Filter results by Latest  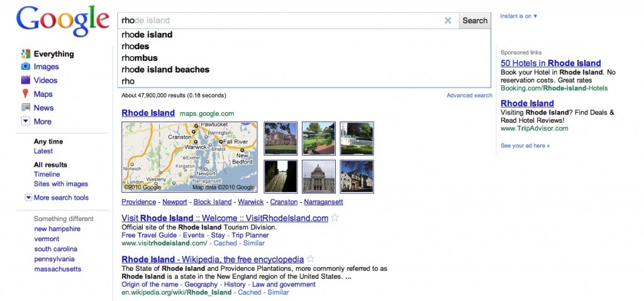click(43, 151)
